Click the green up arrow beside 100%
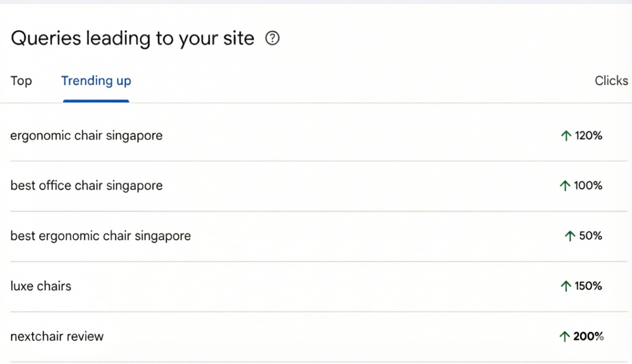 point(564,186)
